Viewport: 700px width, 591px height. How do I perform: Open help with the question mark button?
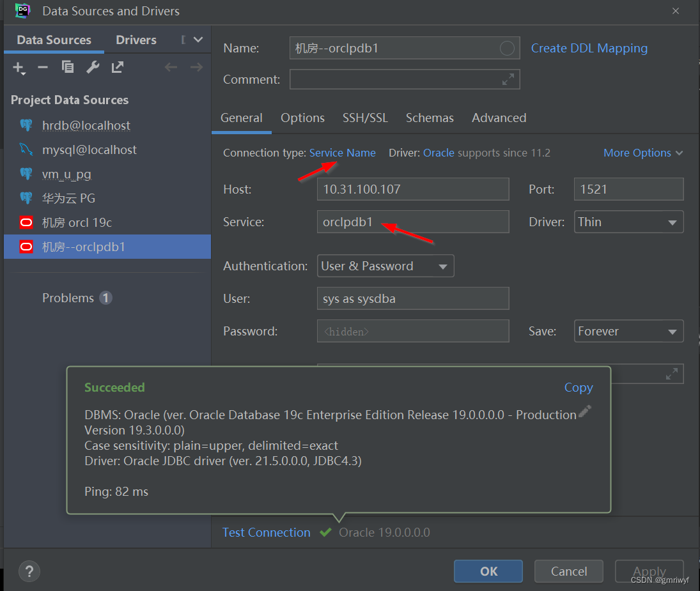point(29,571)
